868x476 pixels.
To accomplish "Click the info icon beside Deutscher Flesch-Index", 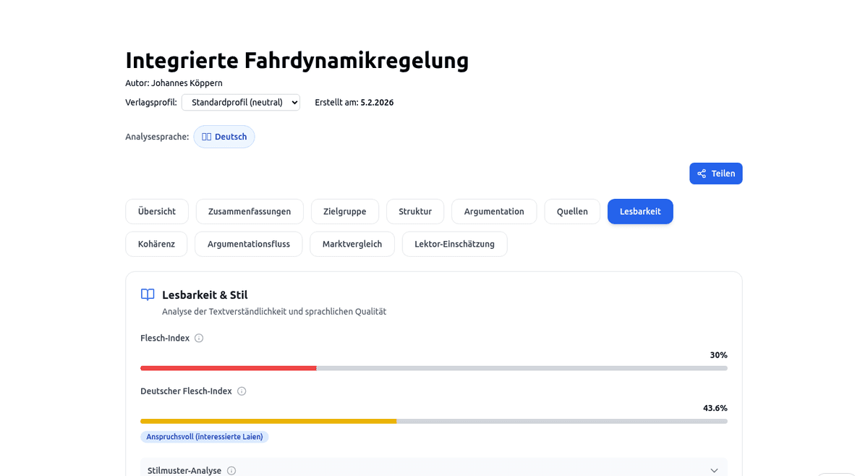I will click(x=242, y=391).
